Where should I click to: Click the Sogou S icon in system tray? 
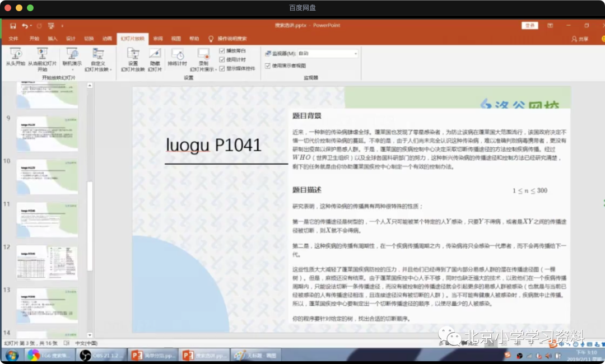(x=508, y=354)
